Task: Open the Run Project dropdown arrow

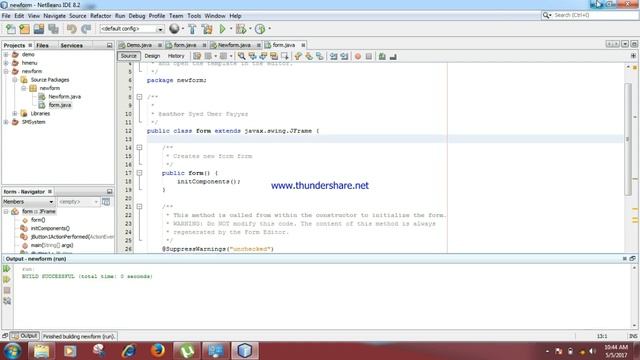Action: (x=231, y=29)
